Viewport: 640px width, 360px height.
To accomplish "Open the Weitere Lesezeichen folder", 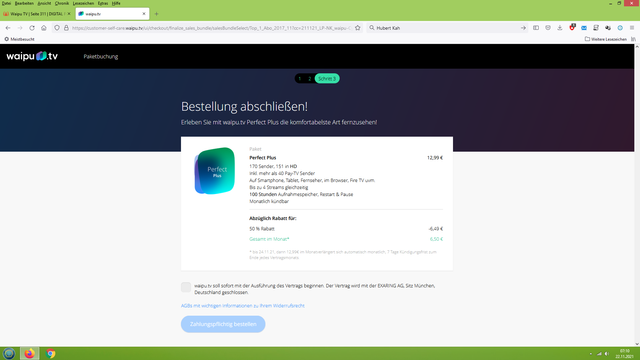I will 606,39.
